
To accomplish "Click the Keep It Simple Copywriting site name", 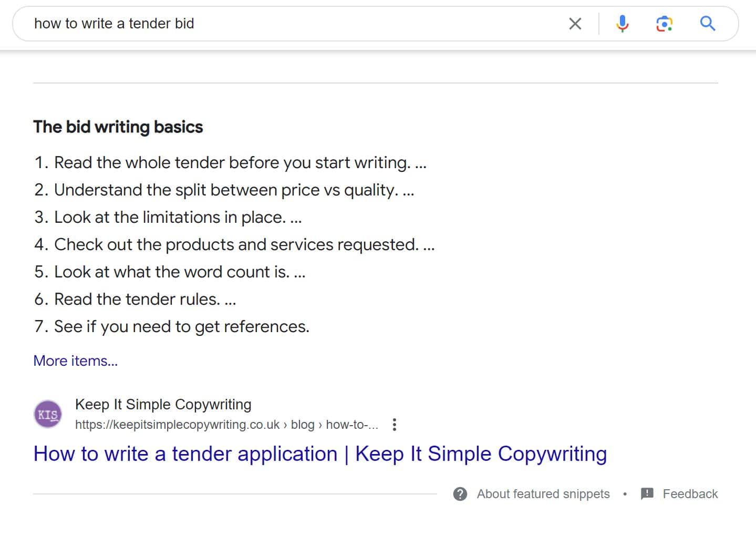I will [x=163, y=404].
